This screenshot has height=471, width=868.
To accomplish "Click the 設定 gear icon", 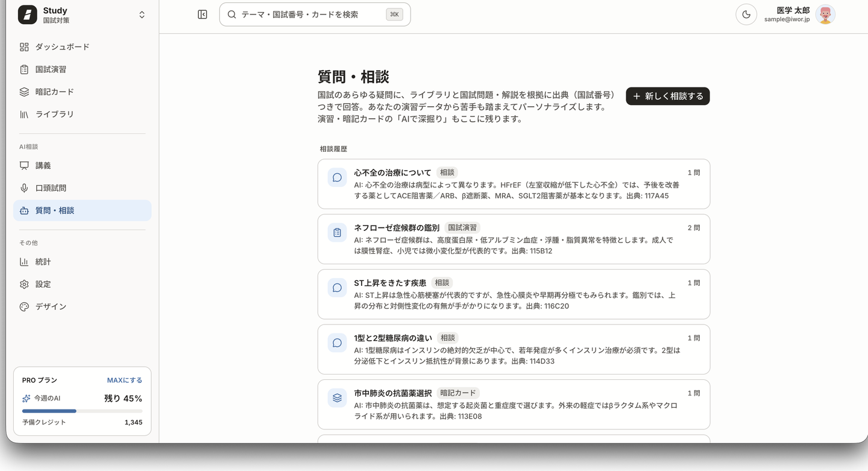I will [24, 284].
